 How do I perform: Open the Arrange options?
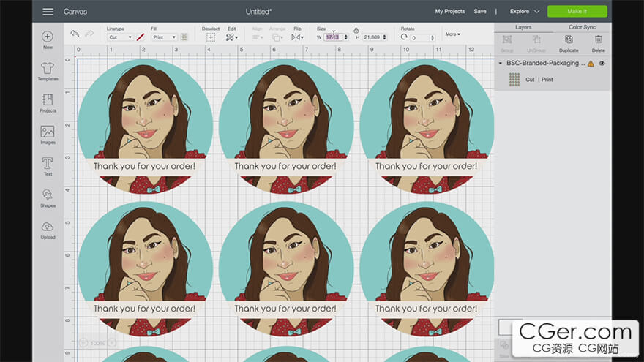277,37
